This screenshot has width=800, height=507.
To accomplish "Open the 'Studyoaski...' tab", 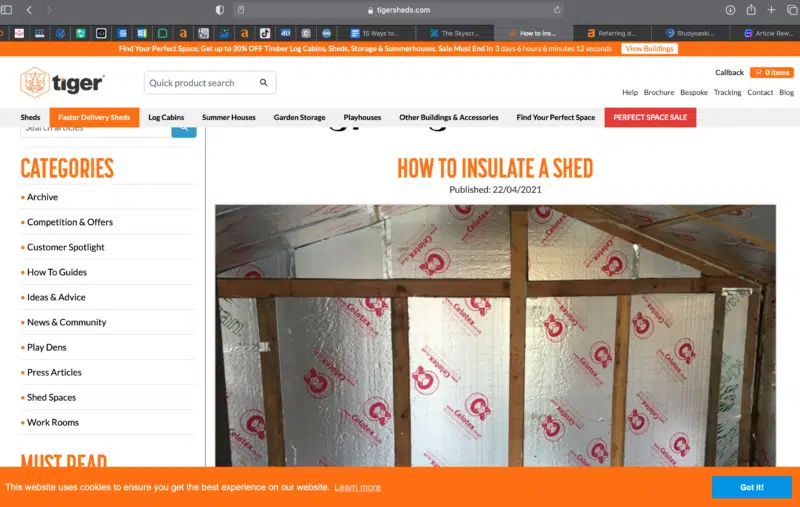I will (x=690, y=33).
